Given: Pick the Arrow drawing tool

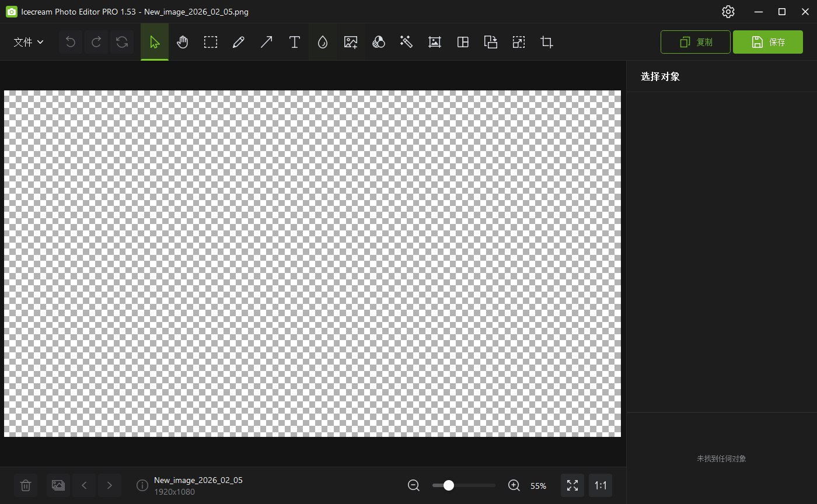Looking at the screenshot, I should (x=266, y=42).
